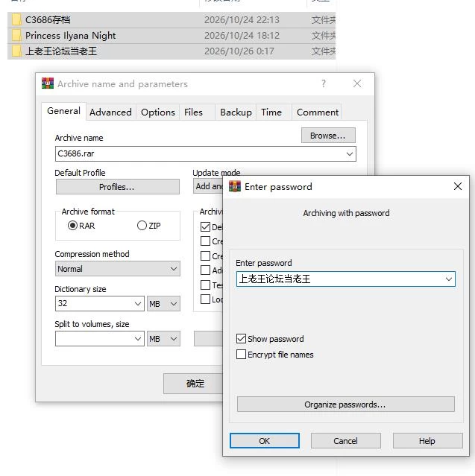Click the question mark help icon
Viewport: 475px width, 476px height.
click(x=324, y=83)
